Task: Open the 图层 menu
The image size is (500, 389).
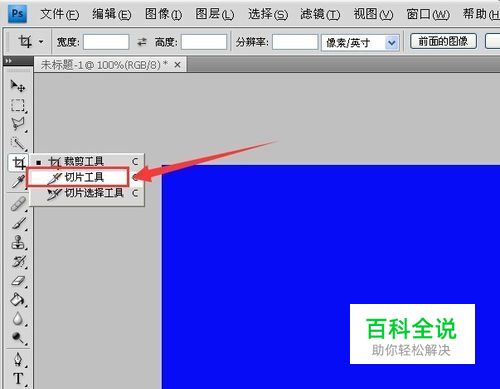Action: pos(215,14)
